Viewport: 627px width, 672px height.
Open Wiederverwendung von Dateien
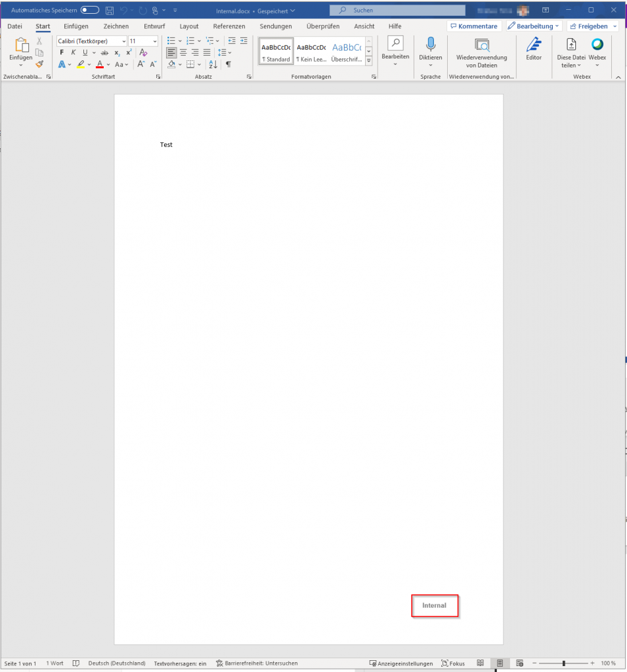coord(481,52)
